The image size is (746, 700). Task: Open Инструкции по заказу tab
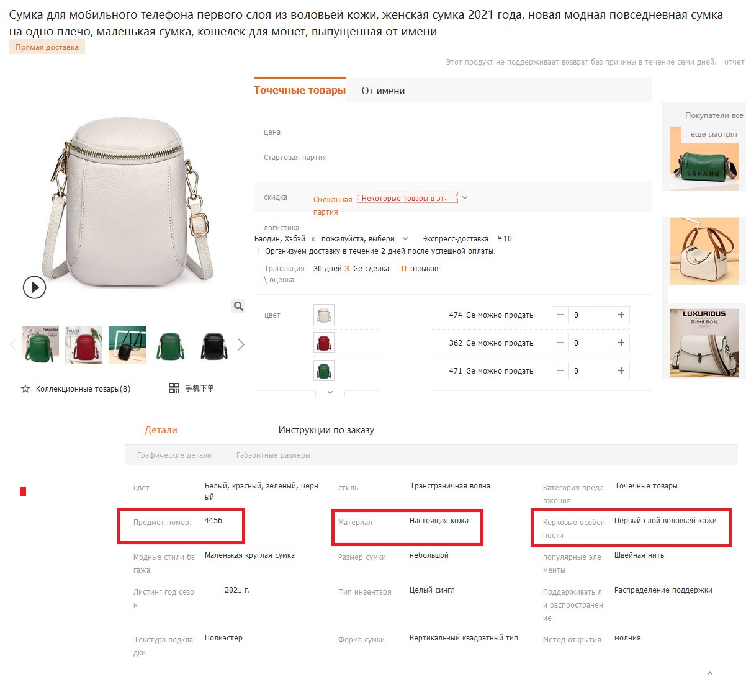coord(326,430)
